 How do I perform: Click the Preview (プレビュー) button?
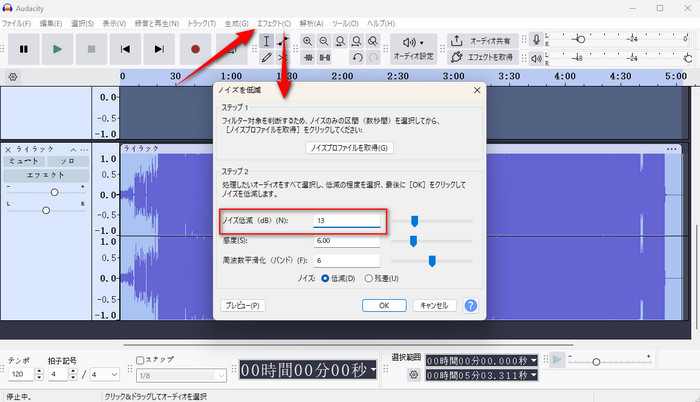point(242,306)
